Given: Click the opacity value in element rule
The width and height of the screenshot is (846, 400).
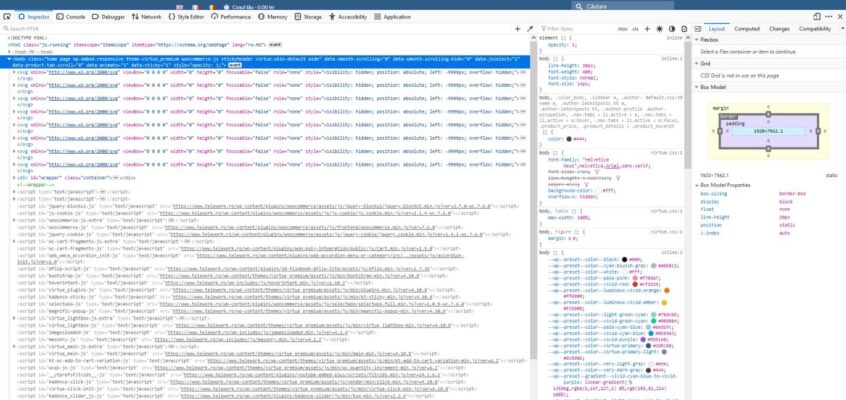Looking at the screenshot, I should pyautogui.click(x=575, y=45).
